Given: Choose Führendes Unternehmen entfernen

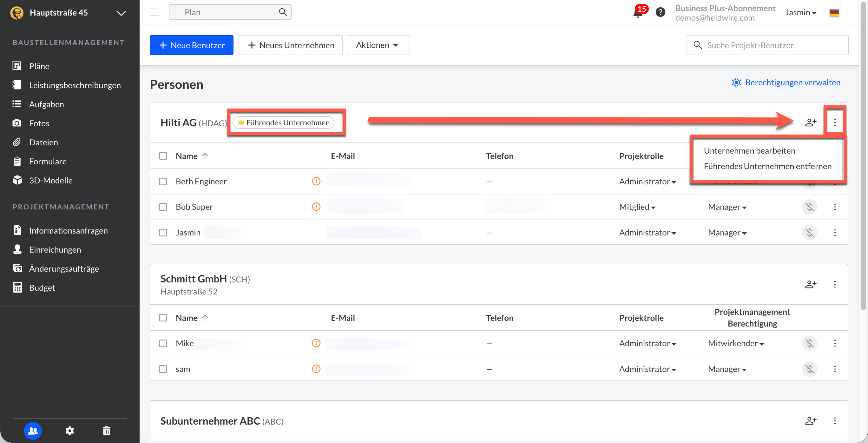Looking at the screenshot, I should click(767, 166).
